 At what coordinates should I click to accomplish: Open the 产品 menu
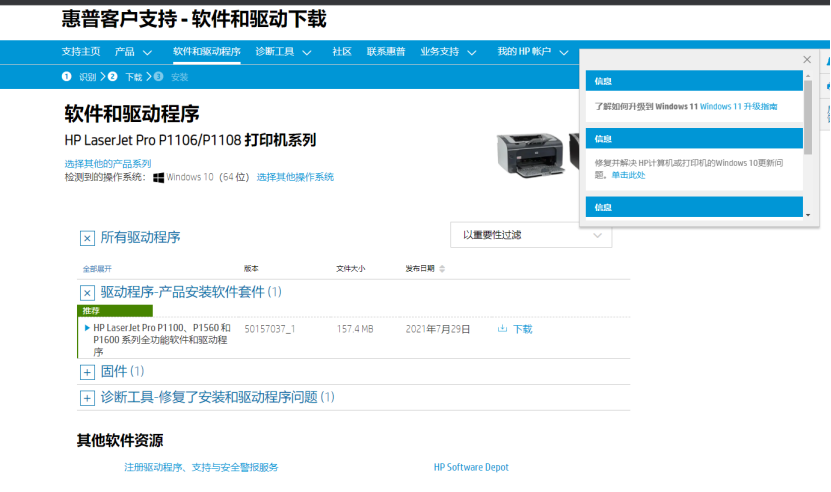pyautogui.click(x=125, y=51)
